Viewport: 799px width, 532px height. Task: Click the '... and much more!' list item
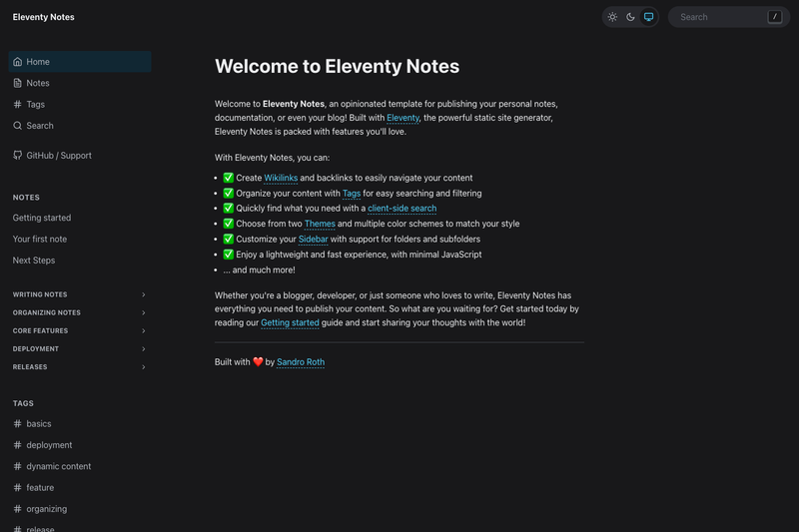[259, 269]
